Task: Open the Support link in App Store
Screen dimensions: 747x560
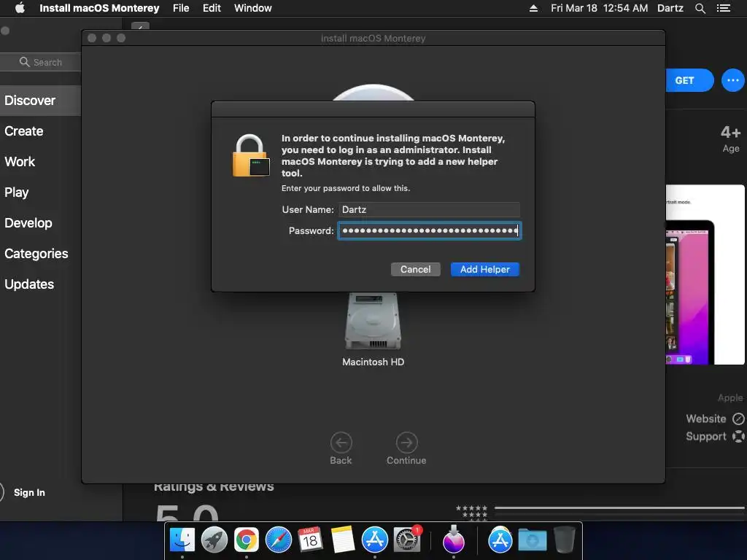Action: pos(715,436)
